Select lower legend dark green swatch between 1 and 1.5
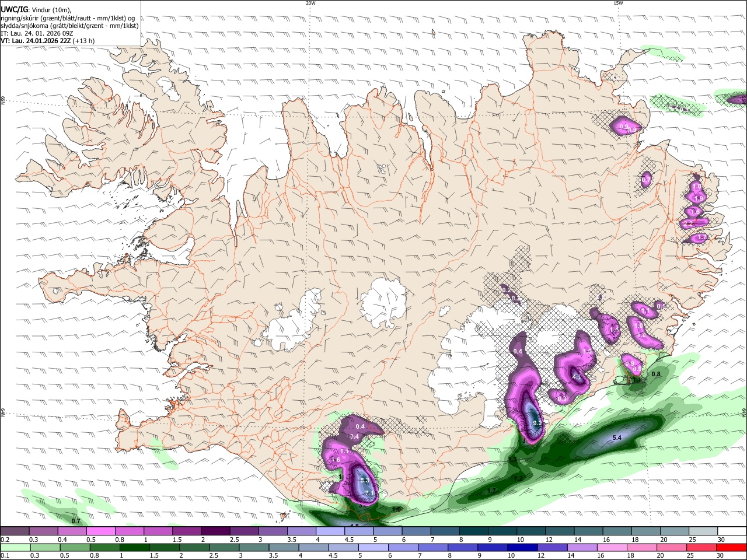Viewport: 747px width, 560px height. 134,547
